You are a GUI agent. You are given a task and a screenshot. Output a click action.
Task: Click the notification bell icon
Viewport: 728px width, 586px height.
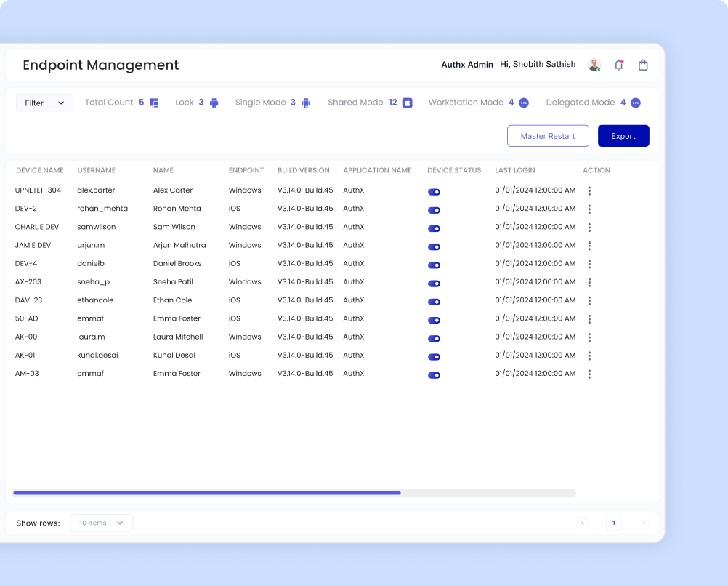click(618, 65)
